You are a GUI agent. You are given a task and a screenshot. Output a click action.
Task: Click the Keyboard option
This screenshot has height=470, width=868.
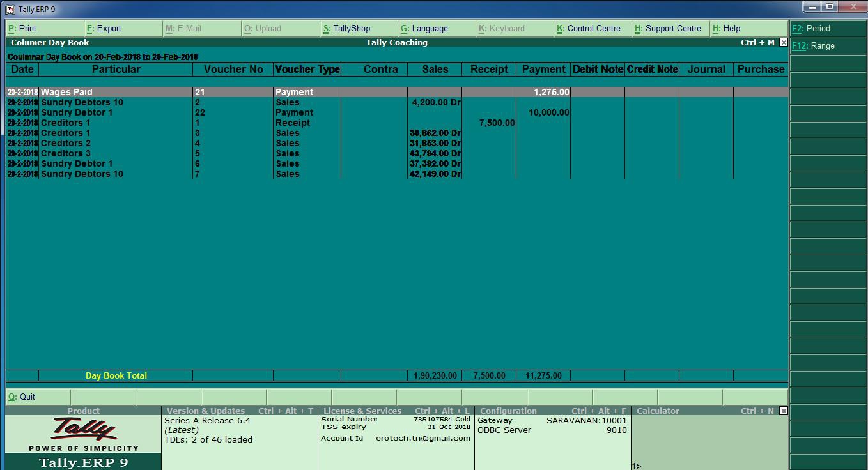click(x=515, y=29)
